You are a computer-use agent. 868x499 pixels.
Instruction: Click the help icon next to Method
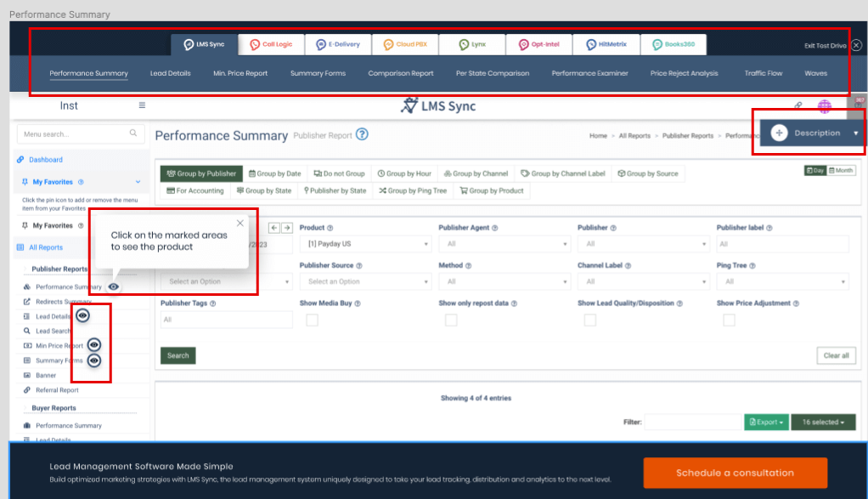(468, 266)
